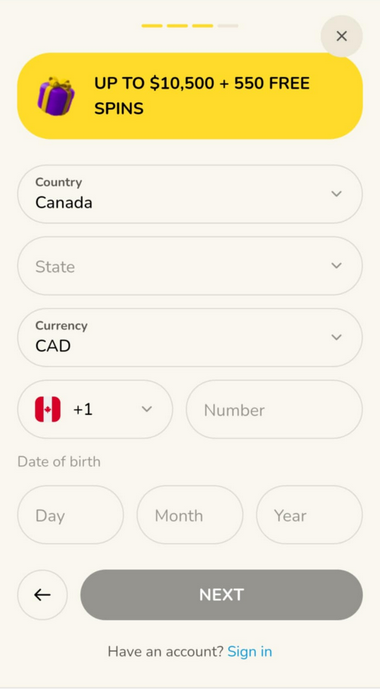Click the chevron in the Currency field
The height and width of the screenshot is (690, 380).
[336, 338]
